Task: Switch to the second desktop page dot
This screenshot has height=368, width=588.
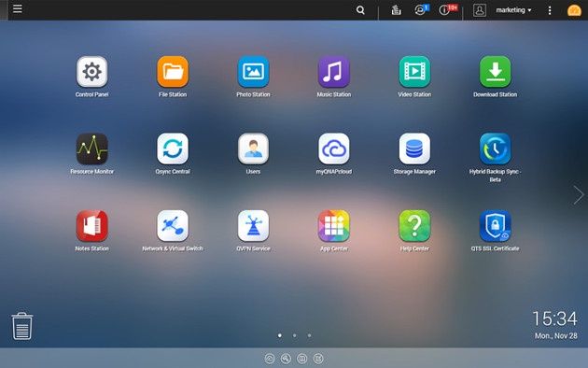Action: [294, 335]
